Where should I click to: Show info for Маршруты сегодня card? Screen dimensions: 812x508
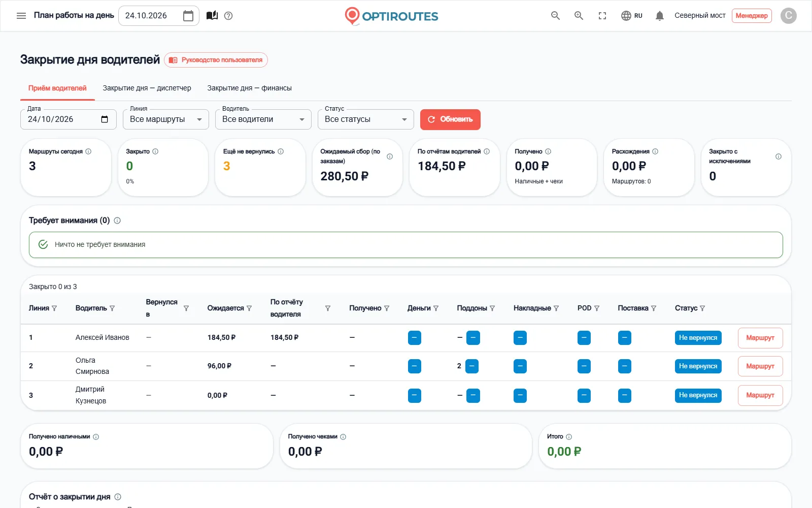(x=88, y=151)
